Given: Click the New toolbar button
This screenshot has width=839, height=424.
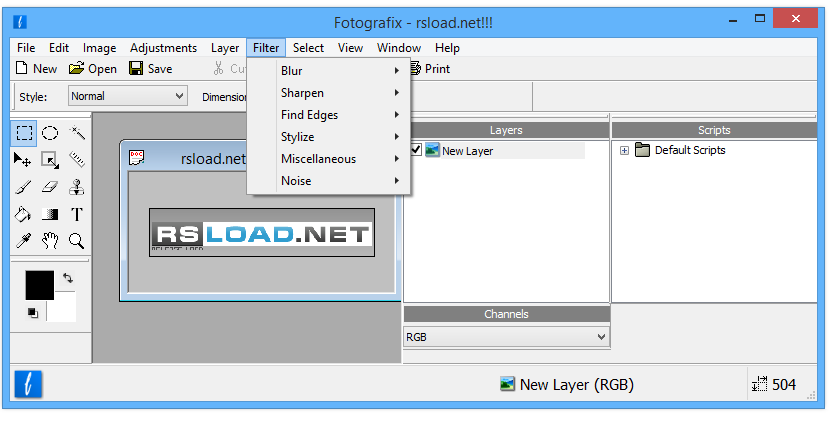Looking at the screenshot, I should click(36, 69).
